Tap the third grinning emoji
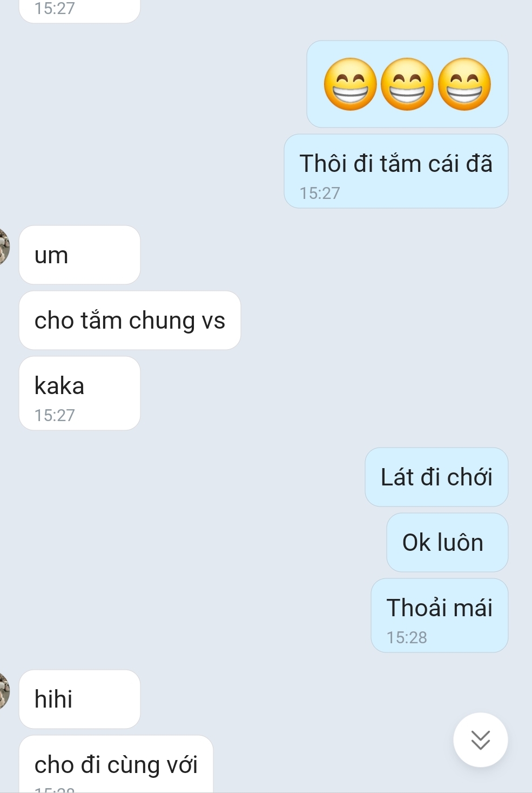This screenshot has width=532, height=793. coord(464,84)
